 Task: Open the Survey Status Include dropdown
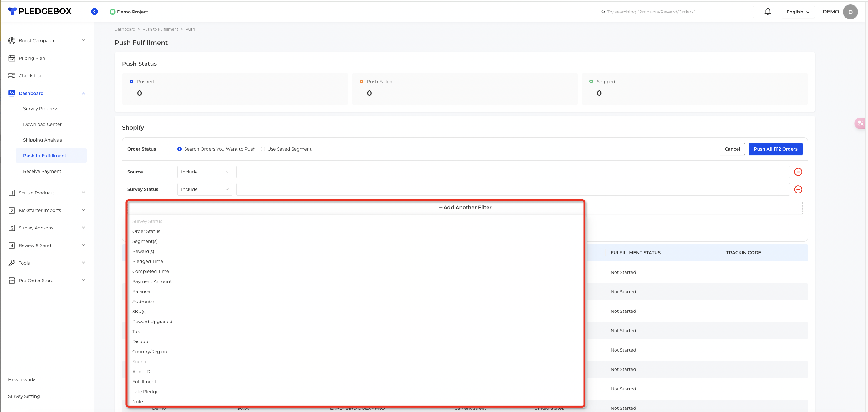coord(205,189)
